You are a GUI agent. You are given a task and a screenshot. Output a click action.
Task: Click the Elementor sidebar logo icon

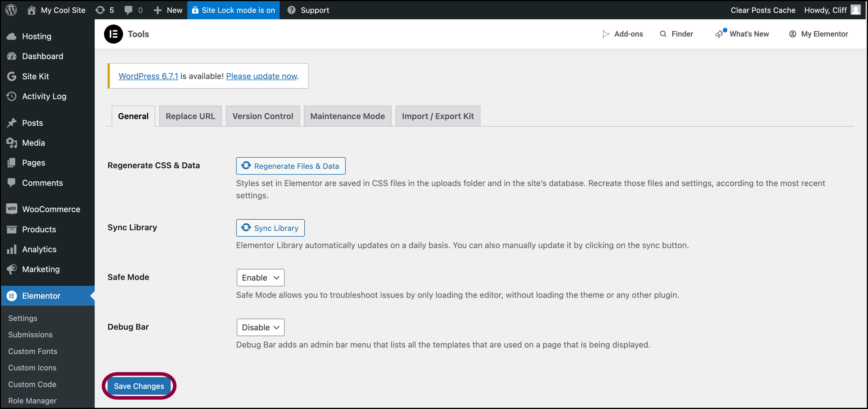point(12,296)
